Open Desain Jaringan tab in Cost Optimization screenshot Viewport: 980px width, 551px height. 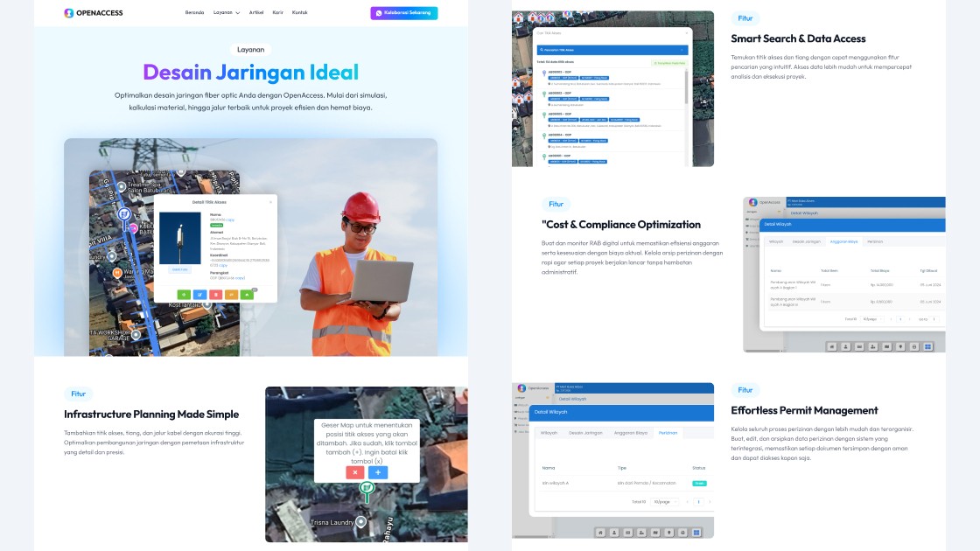click(x=806, y=241)
